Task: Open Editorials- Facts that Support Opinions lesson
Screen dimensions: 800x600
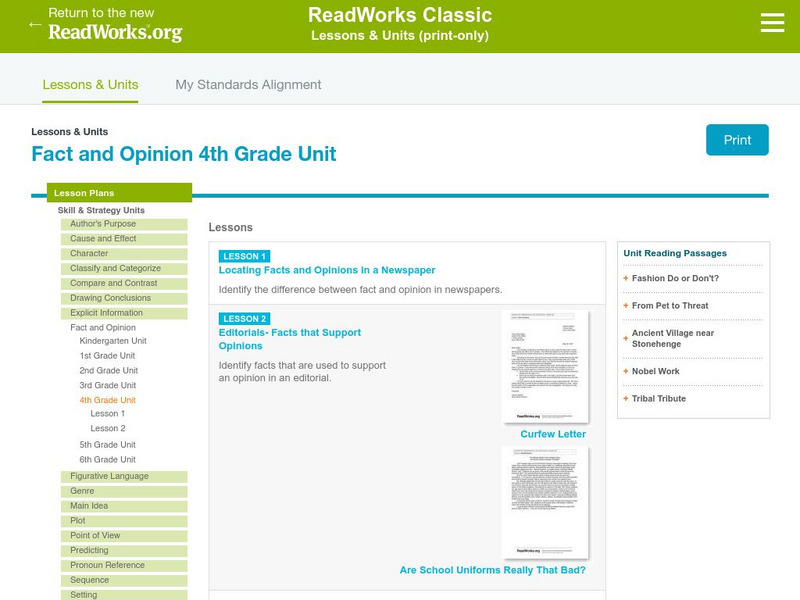Action: 290,339
